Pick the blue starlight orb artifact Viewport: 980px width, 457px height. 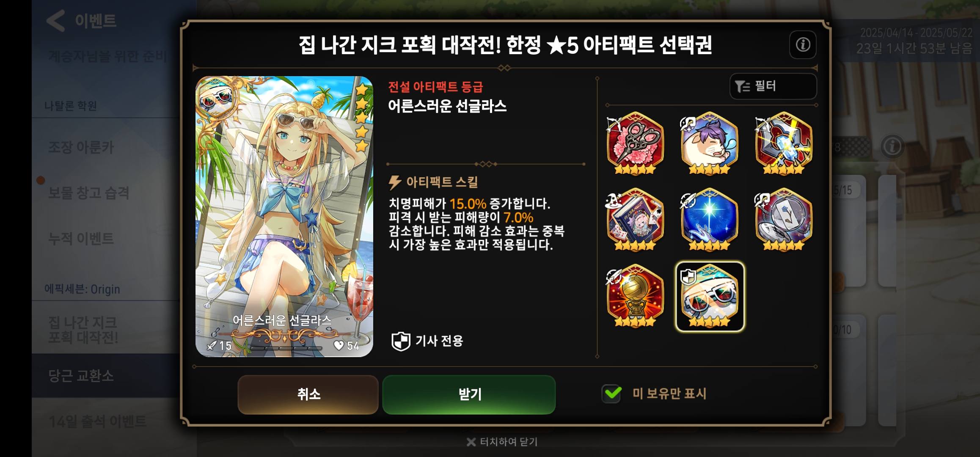point(710,219)
